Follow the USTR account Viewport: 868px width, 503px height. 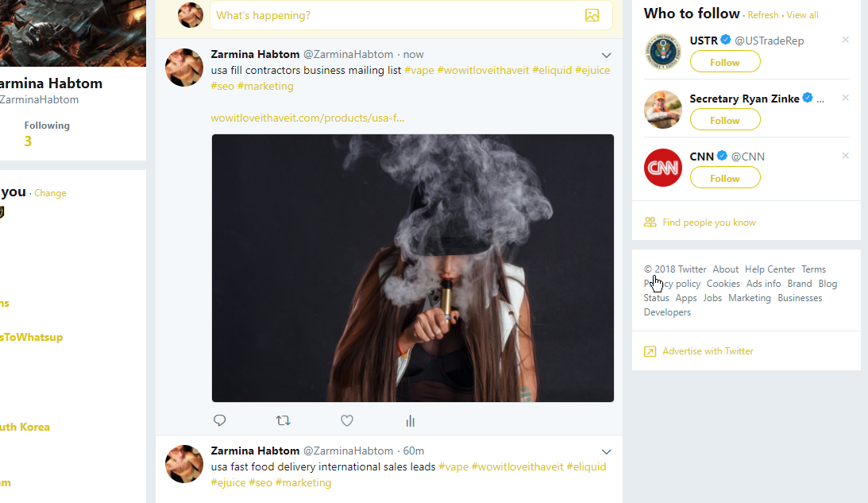click(x=724, y=62)
